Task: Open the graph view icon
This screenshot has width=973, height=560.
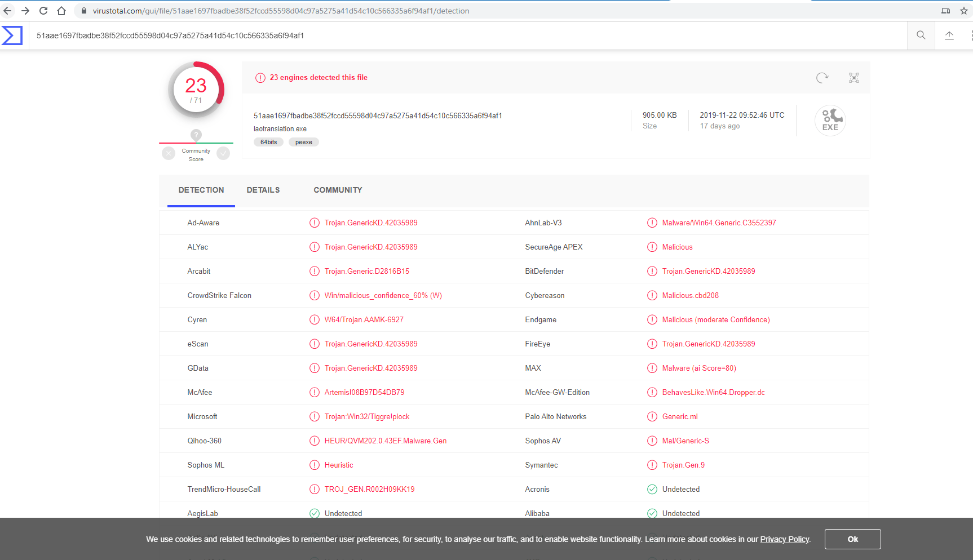Action: pyautogui.click(x=854, y=78)
